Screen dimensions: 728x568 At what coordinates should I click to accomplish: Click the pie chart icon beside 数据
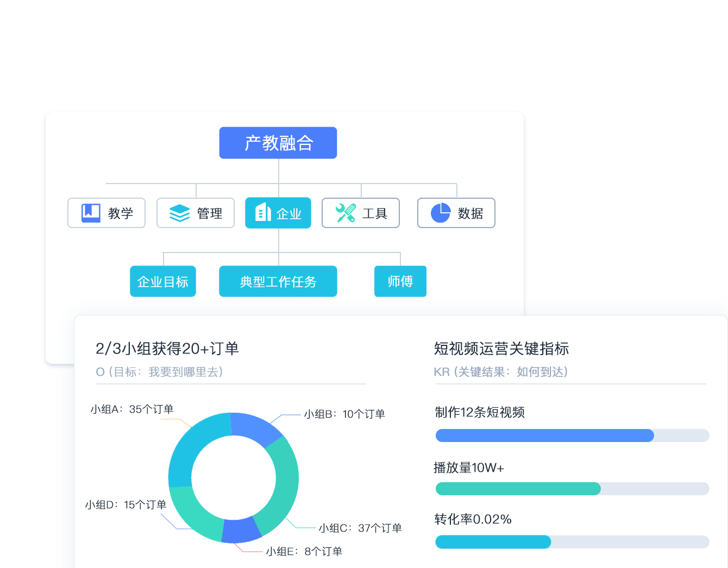[x=441, y=213]
